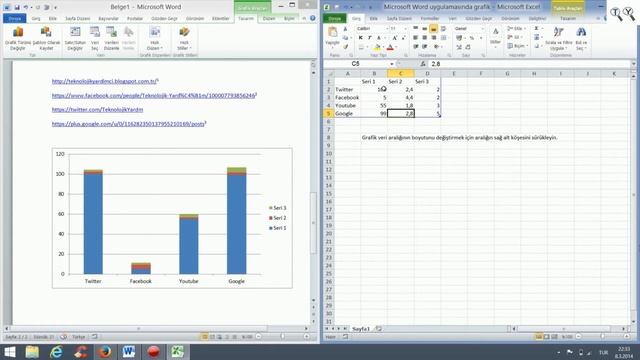The image size is (640, 360).
Task: Save the Word document from quick access toolbar
Action: pyautogui.click(x=17, y=7)
